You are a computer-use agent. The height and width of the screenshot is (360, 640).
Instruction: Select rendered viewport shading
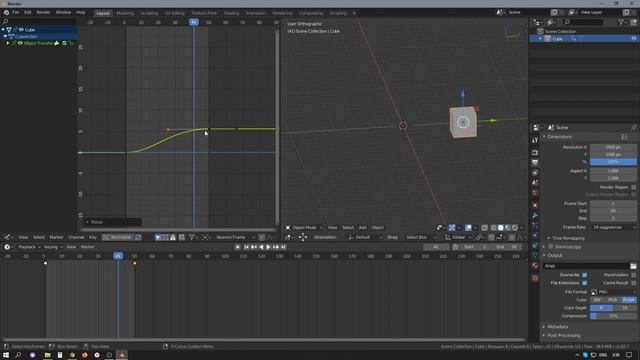tap(515, 228)
